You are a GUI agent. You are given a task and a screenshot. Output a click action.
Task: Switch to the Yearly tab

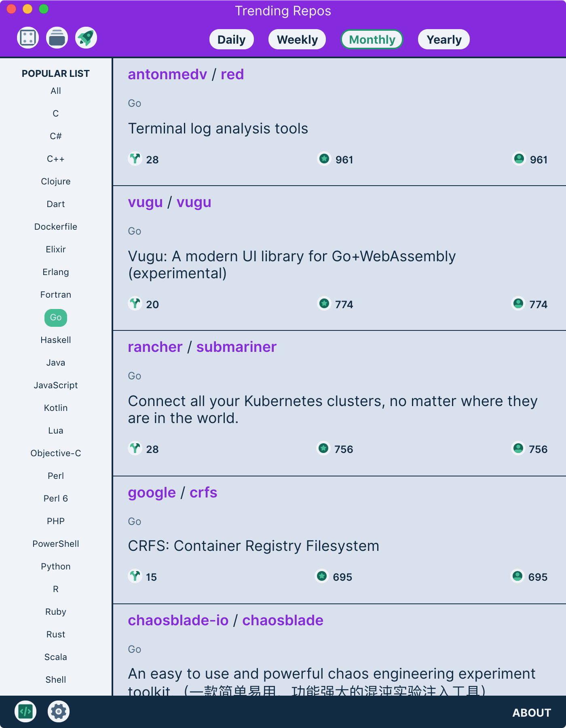point(444,40)
